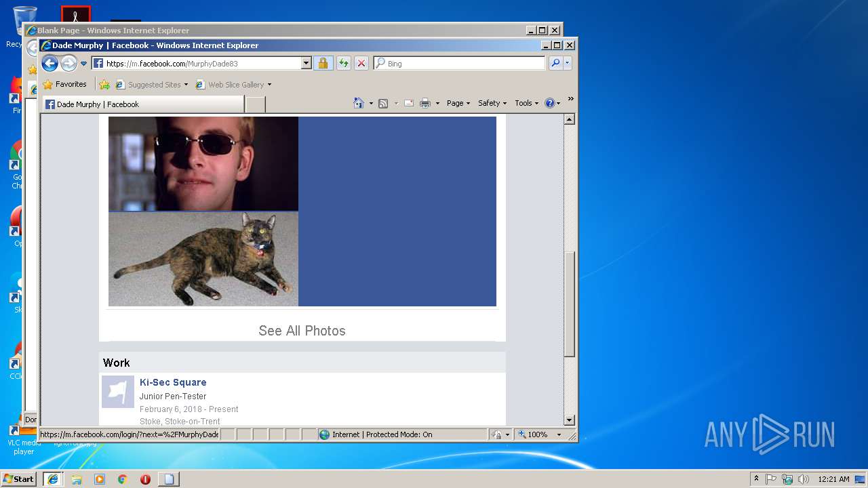Expand the Web Slice Gallery arrow
This screenshot has width=868, height=488.
click(269, 85)
